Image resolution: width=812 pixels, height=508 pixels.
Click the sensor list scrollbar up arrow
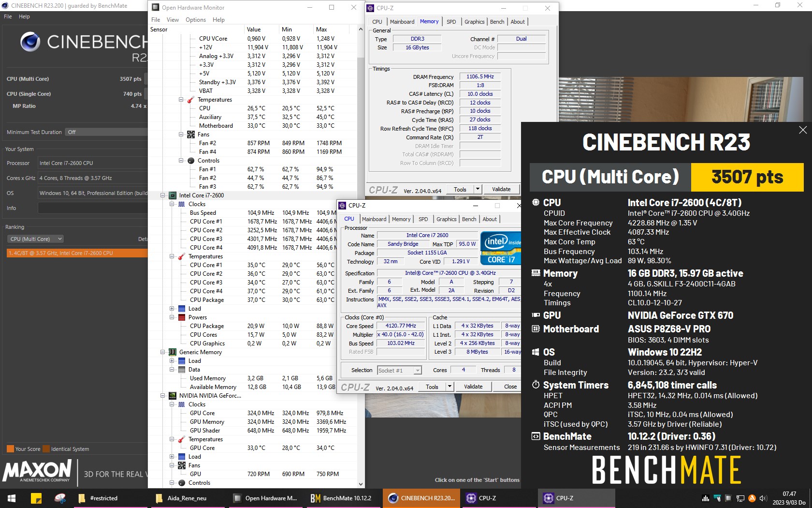click(361, 30)
